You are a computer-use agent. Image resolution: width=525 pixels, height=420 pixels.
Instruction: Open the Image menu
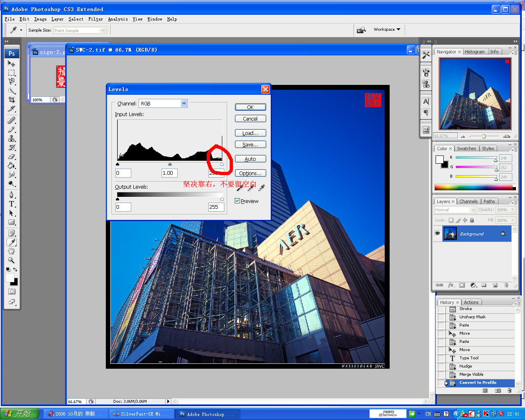pos(40,19)
